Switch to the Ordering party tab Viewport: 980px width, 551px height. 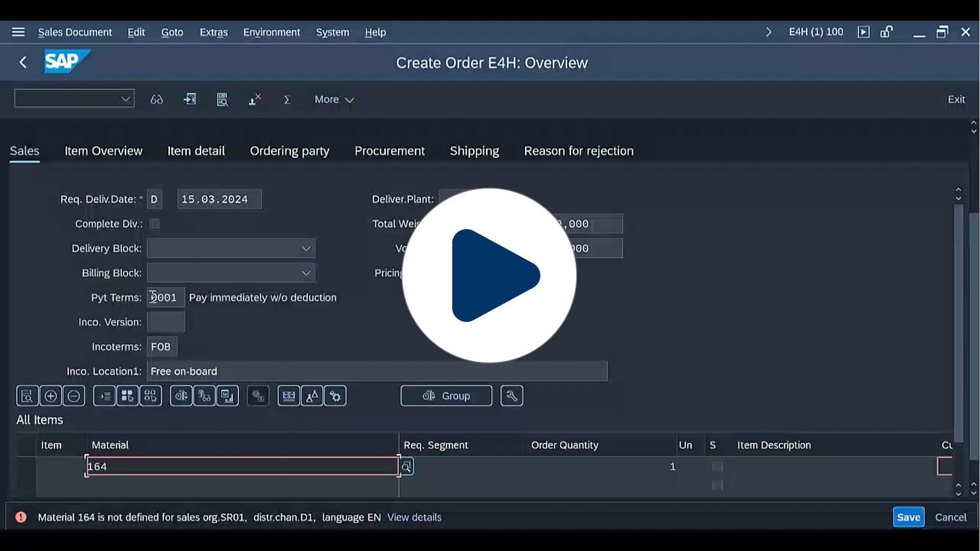click(289, 151)
